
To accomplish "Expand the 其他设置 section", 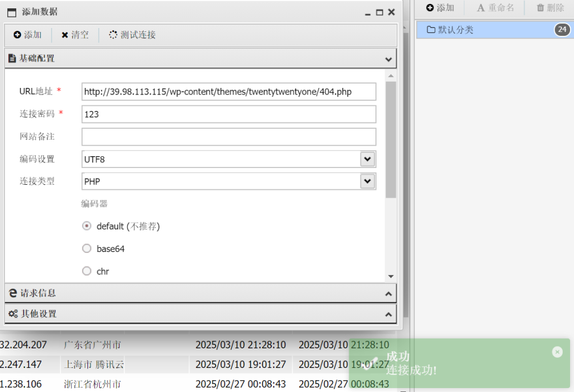I will pos(388,315).
